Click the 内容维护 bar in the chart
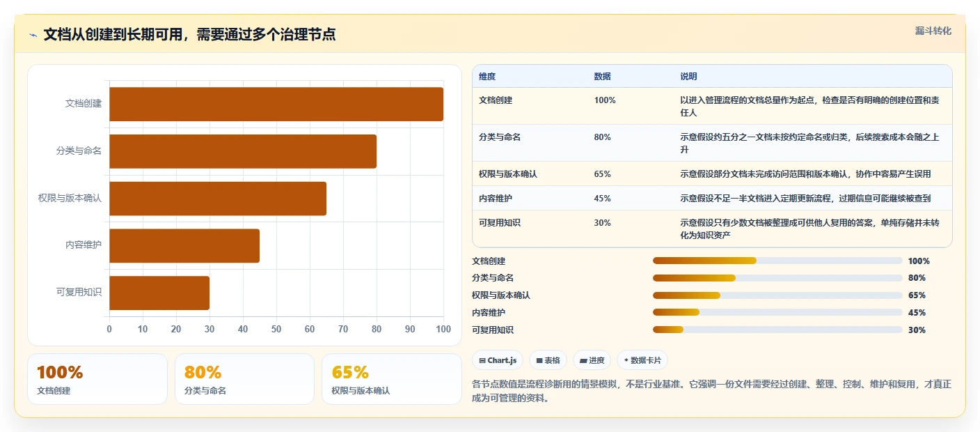Image resolution: width=980 pixels, height=432 pixels. click(184, 245)
